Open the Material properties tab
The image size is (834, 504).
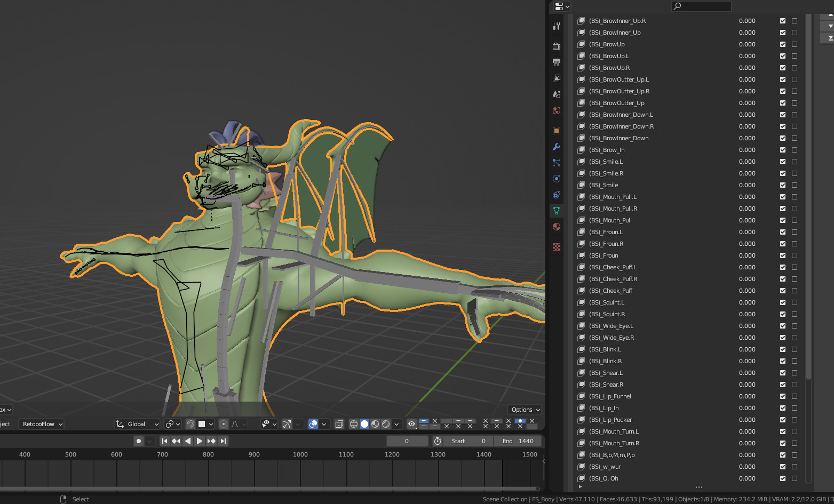tap(557, 227)
